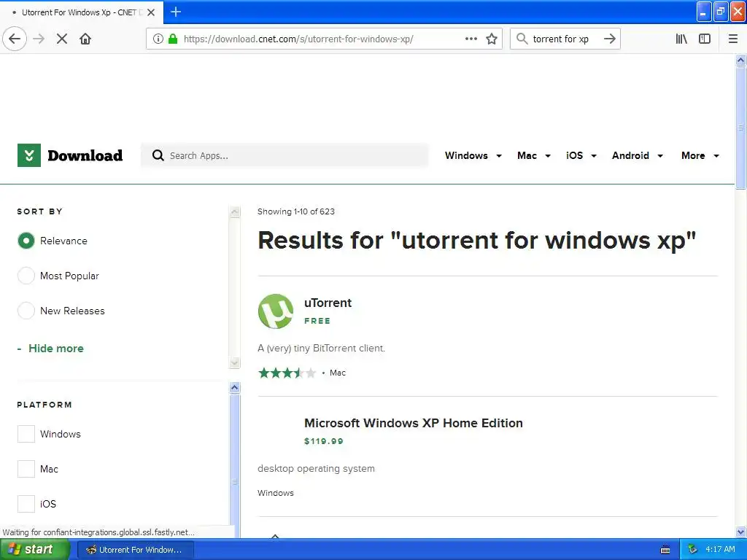The width and height of the screenshot is (747, 560).
Task: Submit browser search with the arrow button
Action: point(610,39)
